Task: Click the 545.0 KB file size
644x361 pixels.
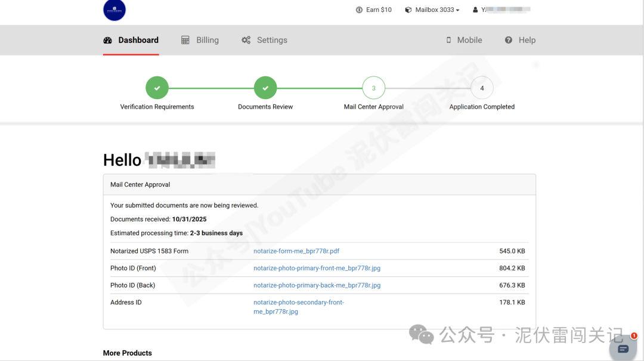Action: [x=512, y=251]
